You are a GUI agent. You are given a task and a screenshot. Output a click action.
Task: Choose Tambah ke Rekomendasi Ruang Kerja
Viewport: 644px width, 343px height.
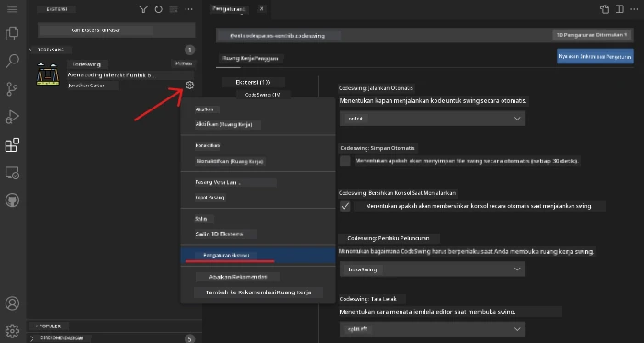pos(258,292)
